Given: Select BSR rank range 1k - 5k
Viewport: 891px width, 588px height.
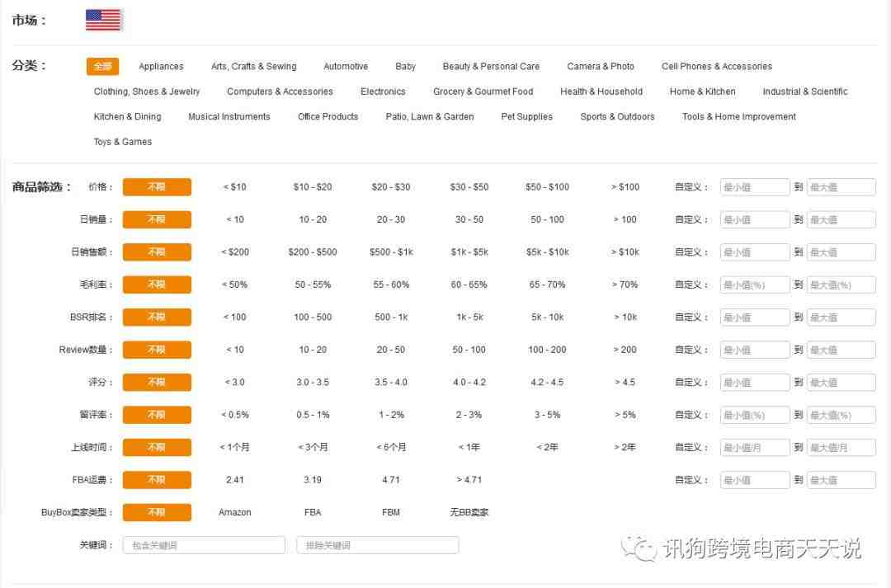Looking at the screenshot, I should point(469,318).
